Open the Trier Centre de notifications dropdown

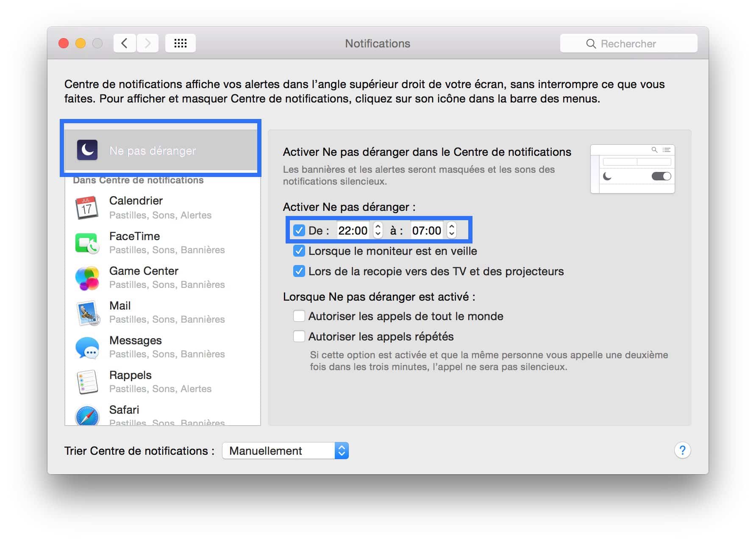(x=285, y=451)
